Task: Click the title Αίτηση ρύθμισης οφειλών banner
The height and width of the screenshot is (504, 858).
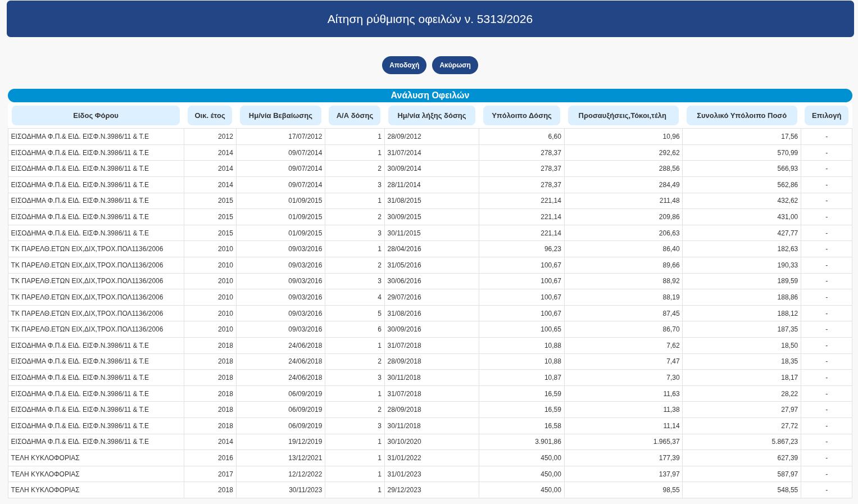Action: point(430,19)
